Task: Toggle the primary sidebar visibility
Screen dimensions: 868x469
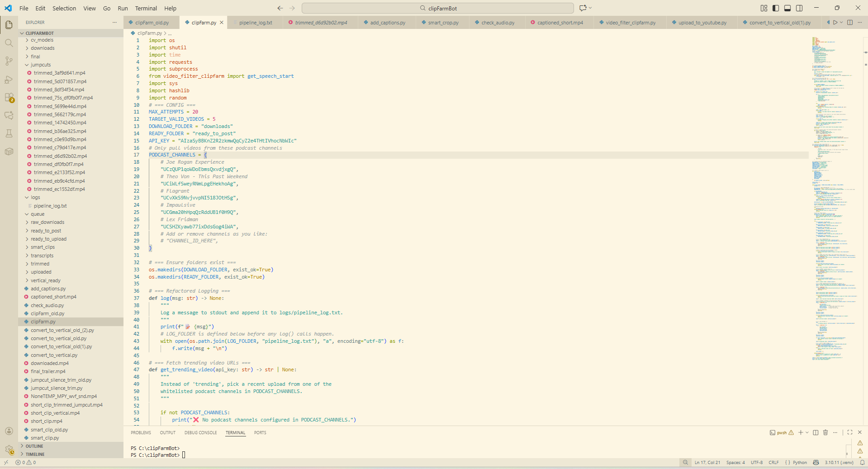Action: pos(775,8)
